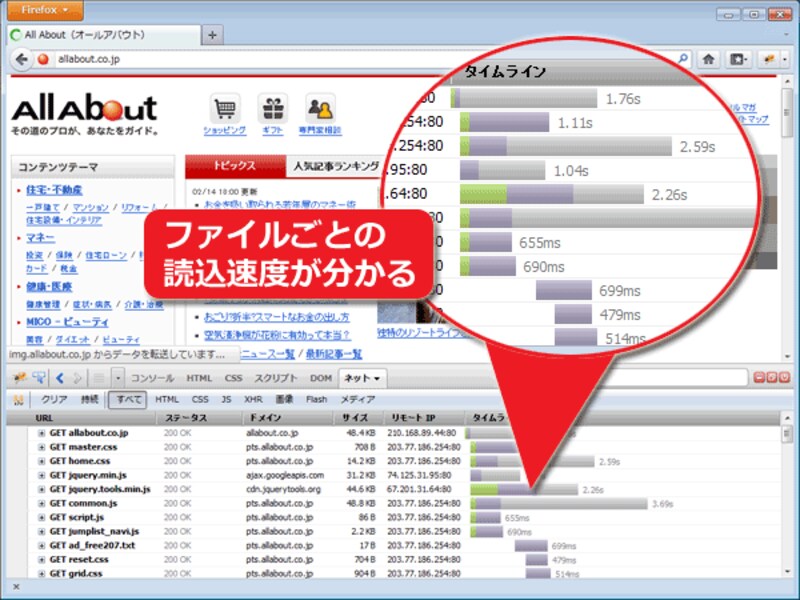The image size is (800, 600).
Task: Filter requests by 画像 type
Action: point(284,399)
